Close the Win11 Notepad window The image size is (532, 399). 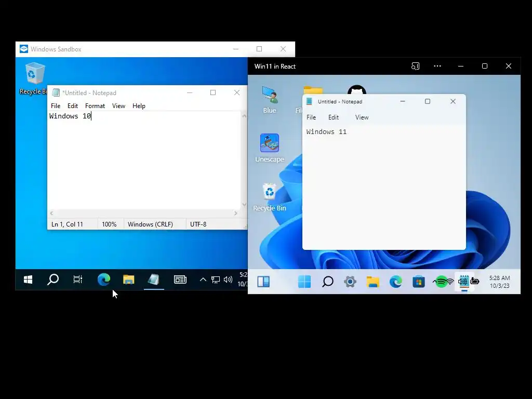(x=453, y=101)
